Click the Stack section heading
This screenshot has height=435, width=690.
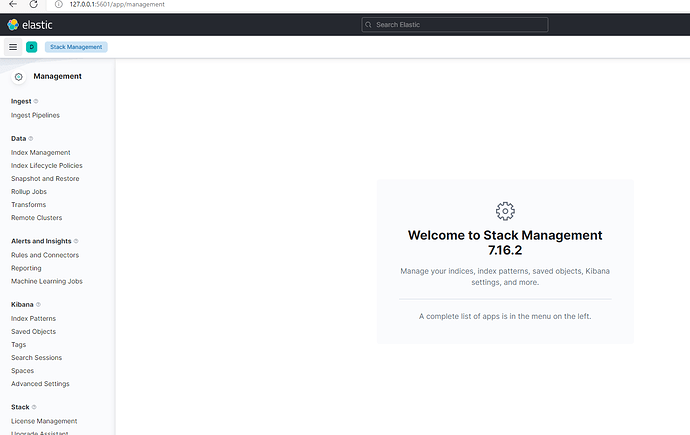coord(20,407)
